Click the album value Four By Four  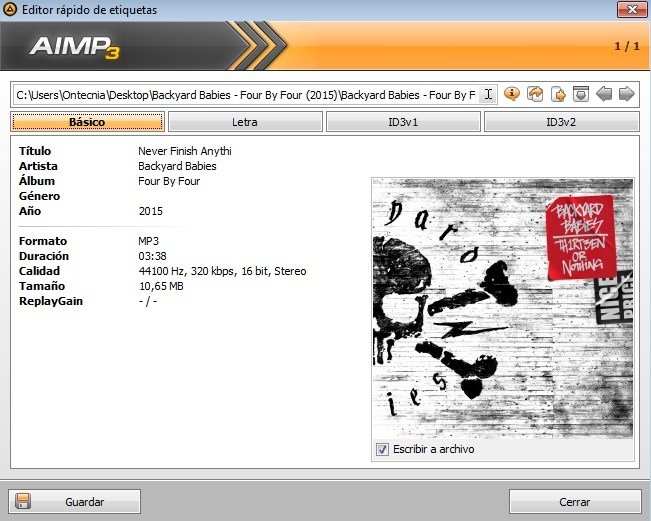click(x=169, y=181)
